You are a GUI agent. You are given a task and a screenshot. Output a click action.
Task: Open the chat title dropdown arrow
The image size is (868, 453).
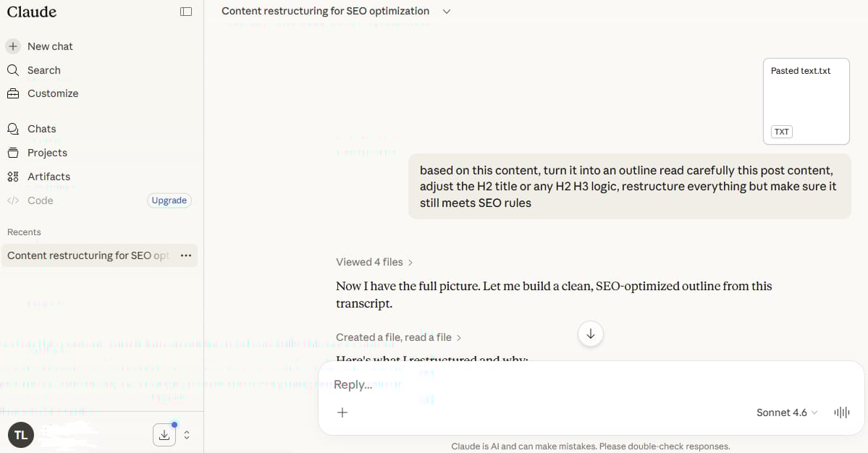point(446,12)
